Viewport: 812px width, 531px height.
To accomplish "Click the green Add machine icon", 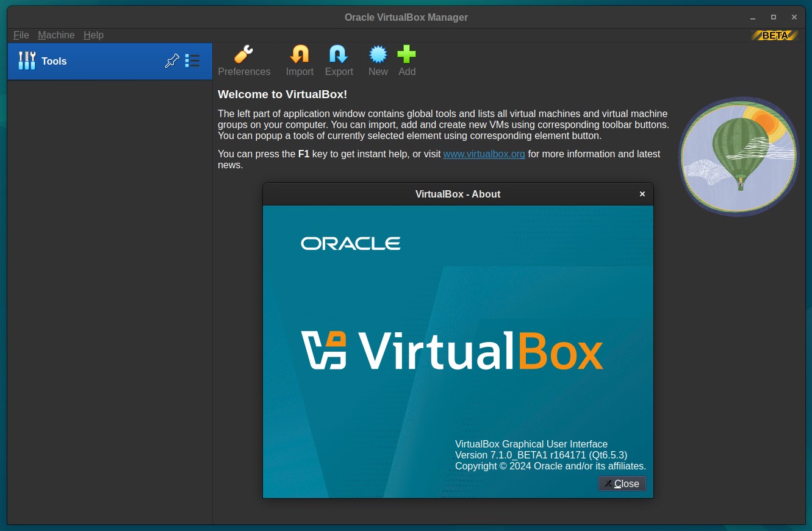I will point(407,55).
